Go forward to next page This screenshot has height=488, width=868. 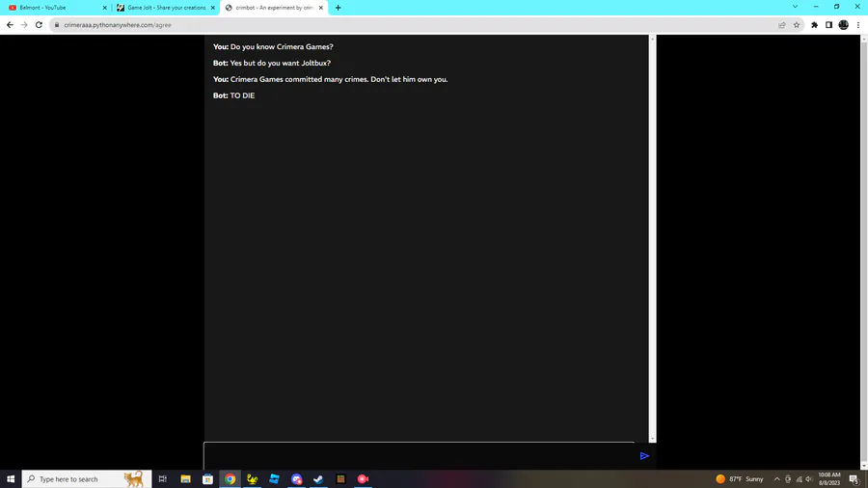[24, 25]
